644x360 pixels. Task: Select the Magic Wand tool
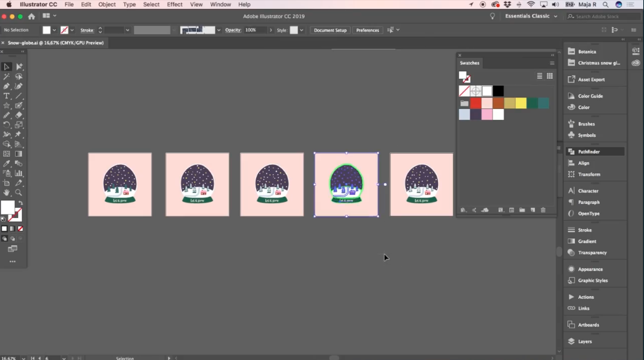pyautogui.click(x=6, y=76)
